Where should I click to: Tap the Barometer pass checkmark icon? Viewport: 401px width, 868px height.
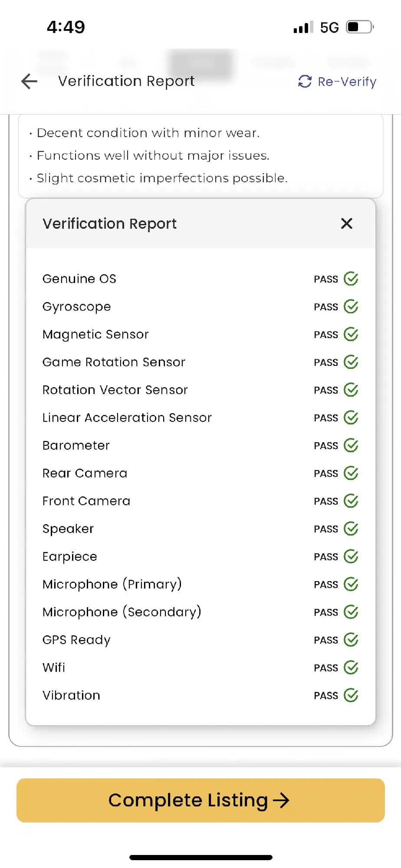coord(351,445)
